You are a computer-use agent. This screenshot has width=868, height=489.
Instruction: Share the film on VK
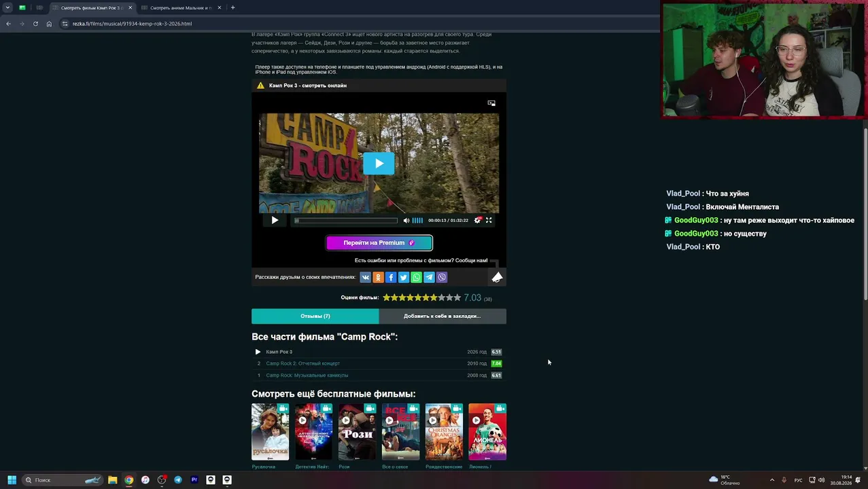point(365,277)
